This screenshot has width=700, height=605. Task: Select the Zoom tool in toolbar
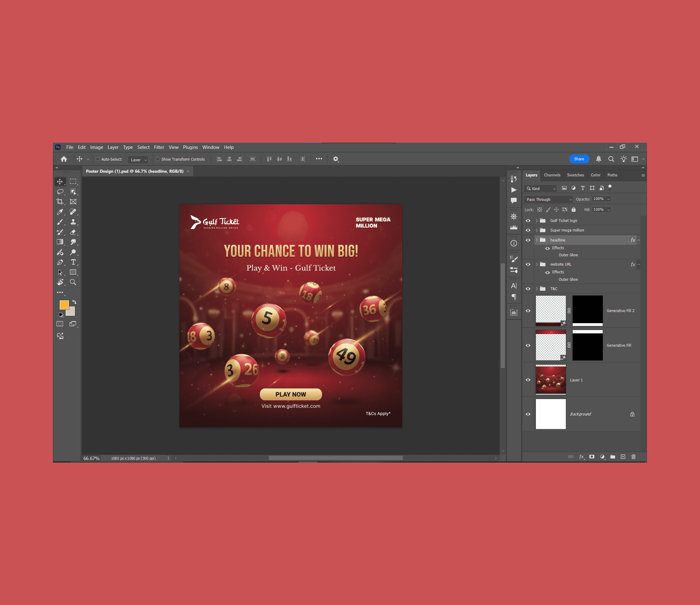tap(73, 282)
